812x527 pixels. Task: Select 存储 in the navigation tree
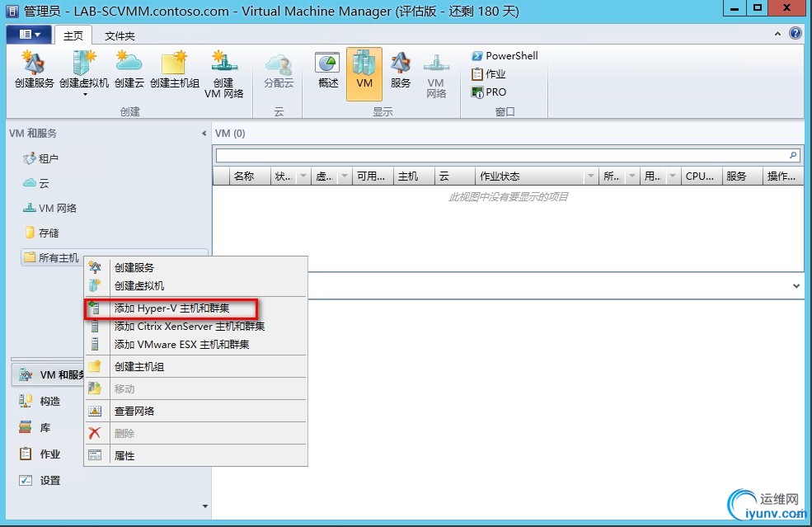pos(42,233)
